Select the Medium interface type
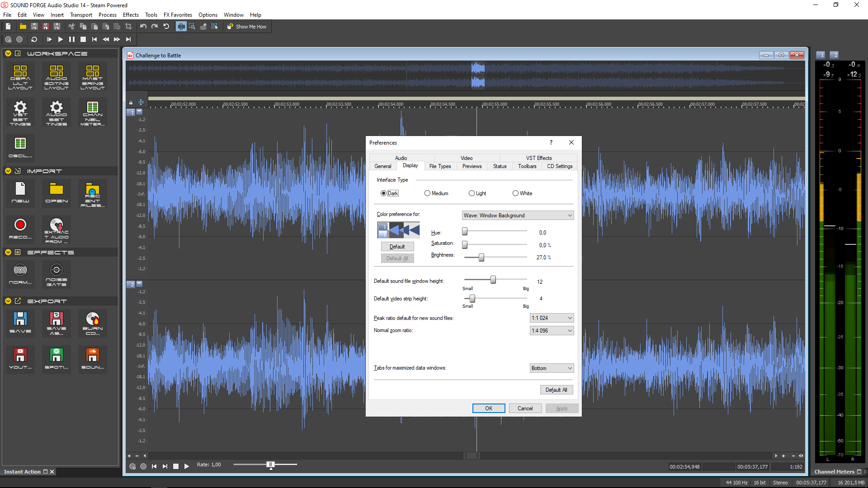 coord(427,193)
